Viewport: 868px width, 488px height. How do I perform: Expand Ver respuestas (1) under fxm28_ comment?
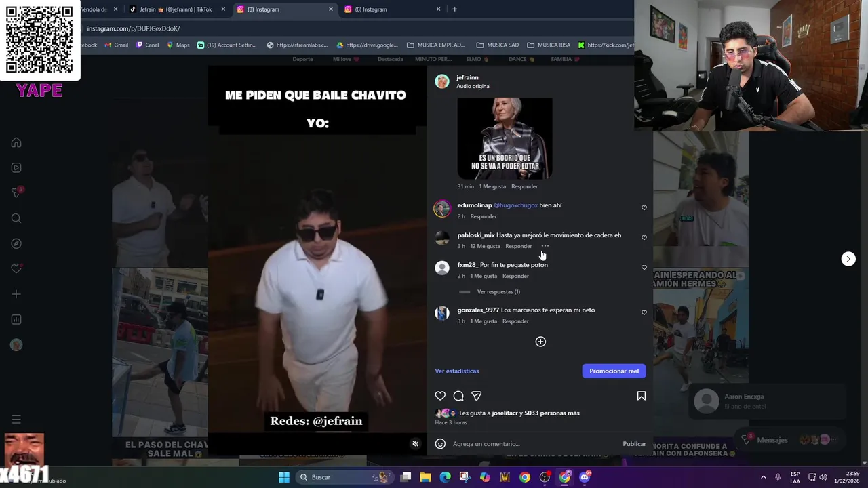498,292
